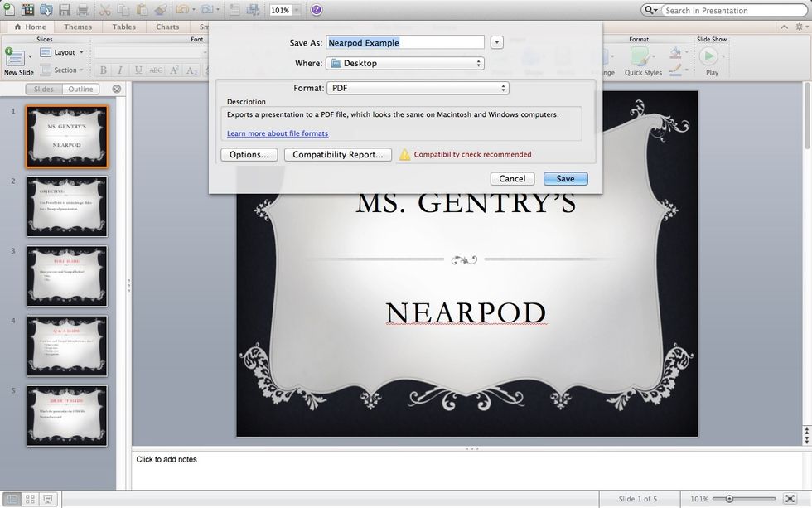Toggle Underline formatting button

138,70
